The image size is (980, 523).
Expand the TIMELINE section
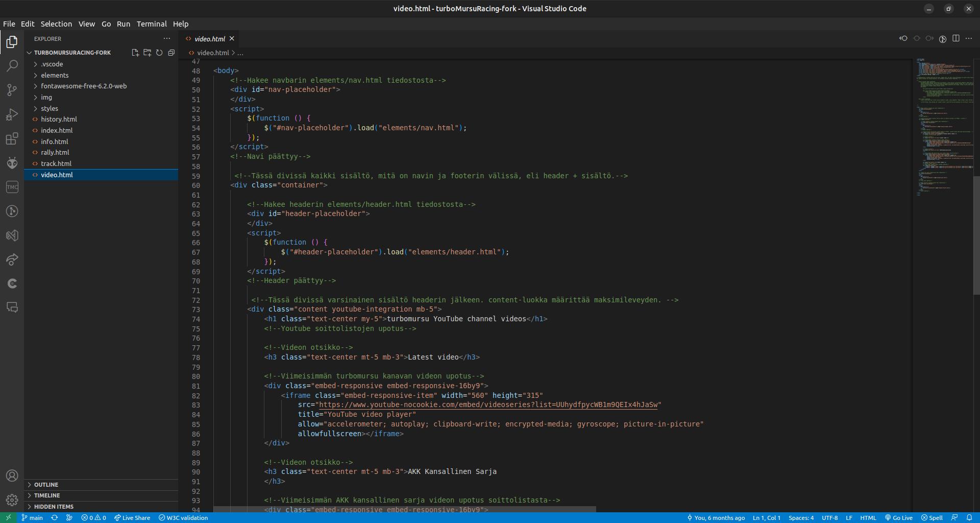tap(47, 495)
